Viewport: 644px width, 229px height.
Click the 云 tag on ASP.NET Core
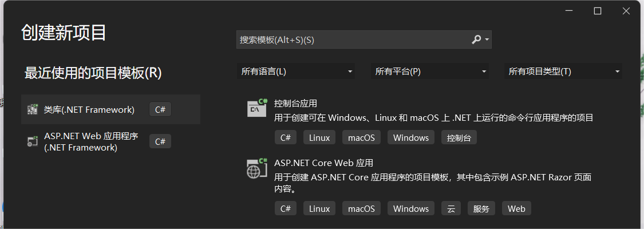pyautogui.click(x=451, y=208)
